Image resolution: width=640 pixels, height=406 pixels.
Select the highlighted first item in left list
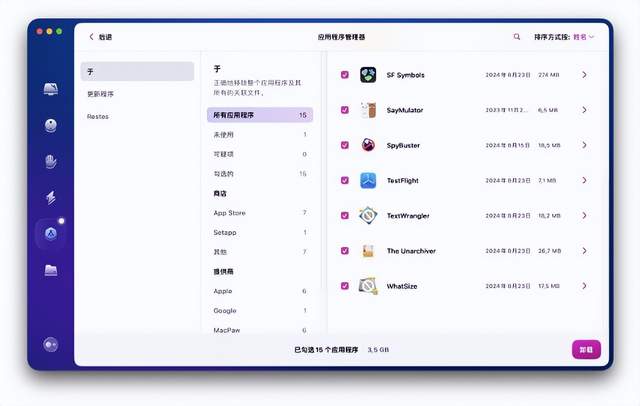coord(137,71)
